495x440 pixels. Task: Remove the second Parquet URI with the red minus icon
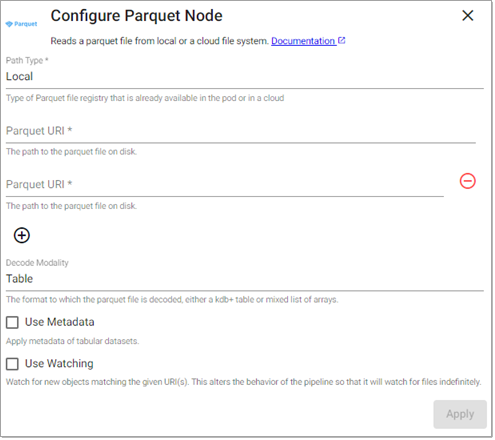[468, 181]
